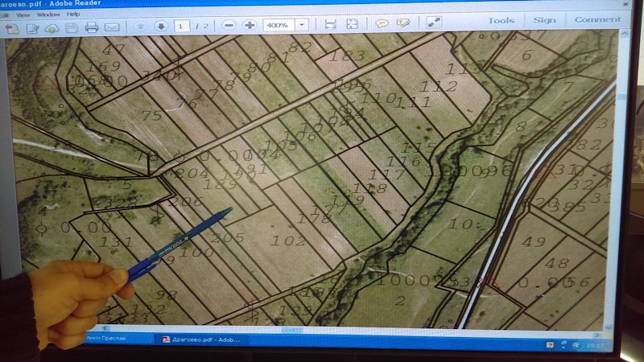Send the file by email envelope icon
The image size is (644, 362).
tap(112, 27)
